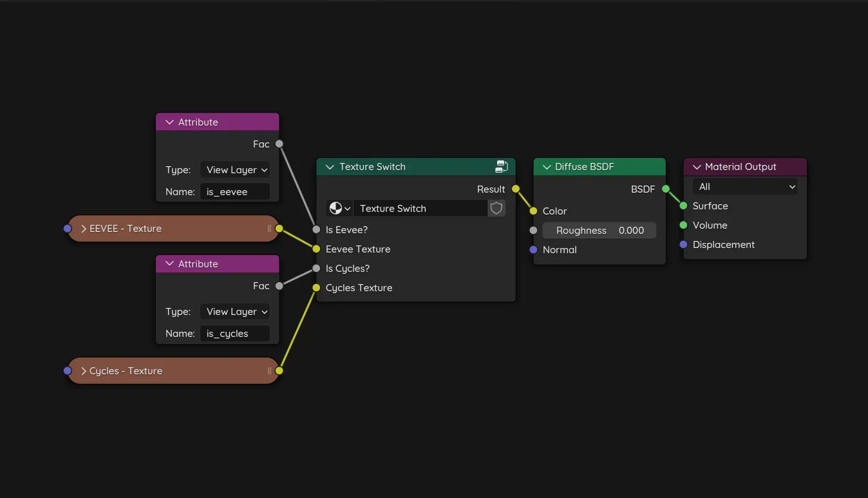Open the Type dropdown of the is_cycles Attribute node
The height and width of the screenshot is (498, 868).
[235, 311]
